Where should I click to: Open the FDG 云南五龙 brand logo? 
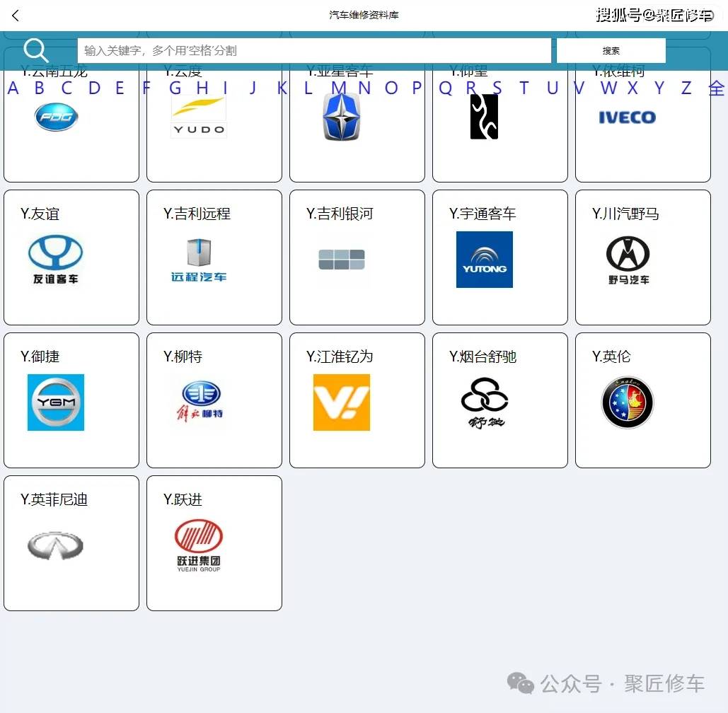(x=56, y=117)
